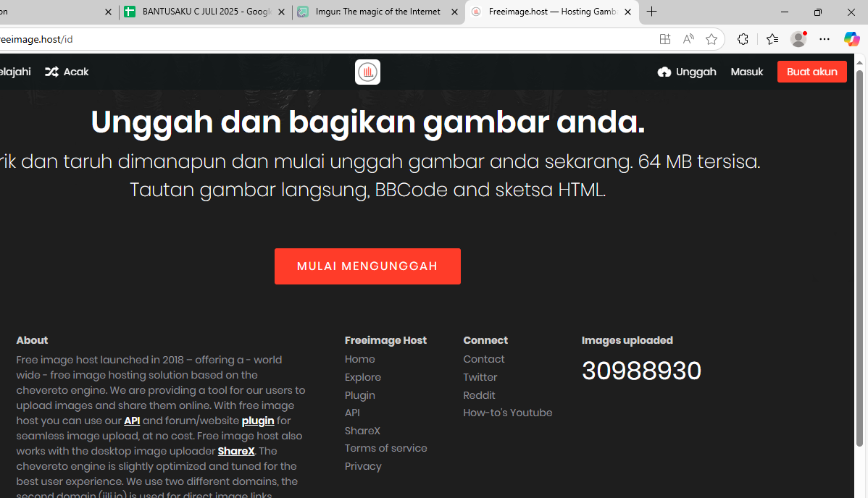Click the Images uploaded heading
Image resolution: width=868 pixels, height=498 pixels.
point(627,340)
